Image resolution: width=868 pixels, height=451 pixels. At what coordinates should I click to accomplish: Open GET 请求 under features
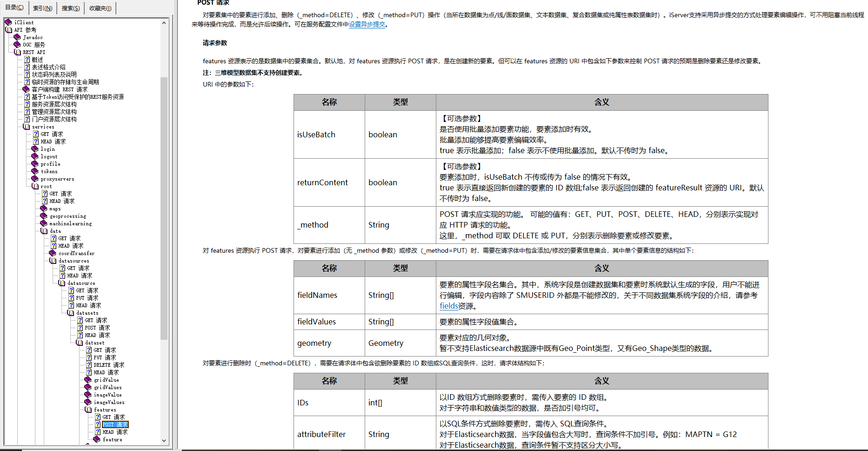(x=114, y=417)
